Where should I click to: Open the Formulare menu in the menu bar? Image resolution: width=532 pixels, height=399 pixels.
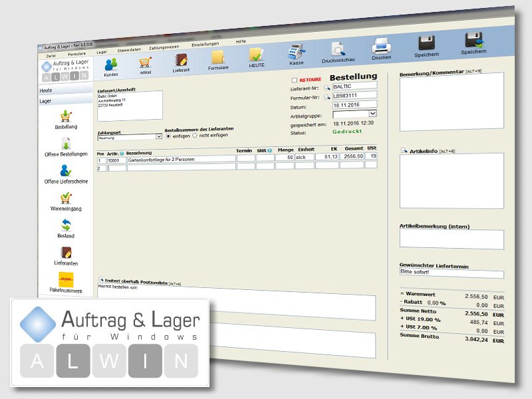(77, 54)
